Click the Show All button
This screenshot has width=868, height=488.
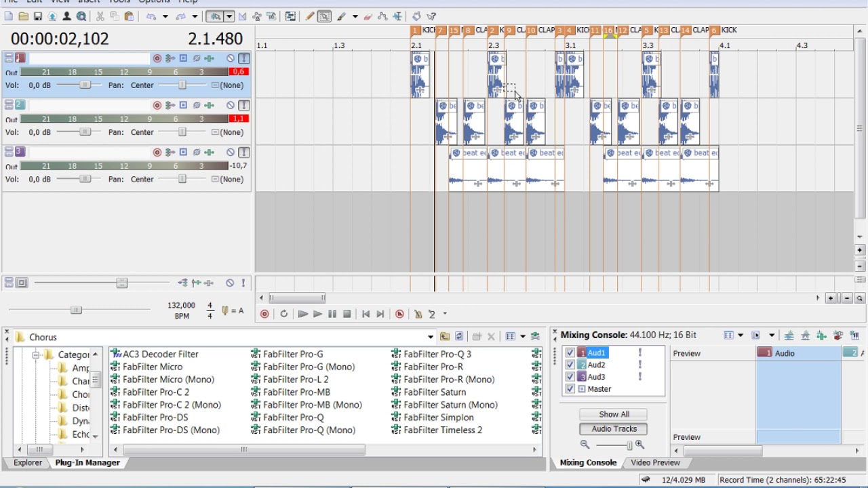[x=614, y=414]
